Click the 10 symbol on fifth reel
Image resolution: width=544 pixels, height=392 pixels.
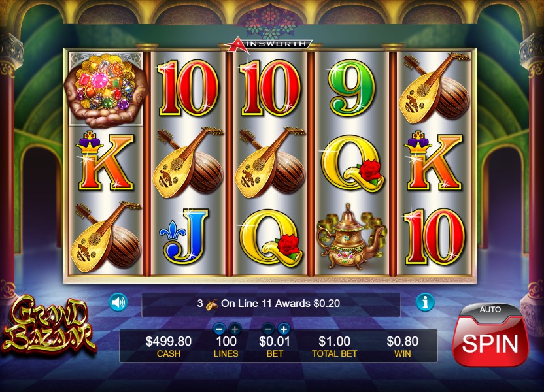(x=434, y=237)
